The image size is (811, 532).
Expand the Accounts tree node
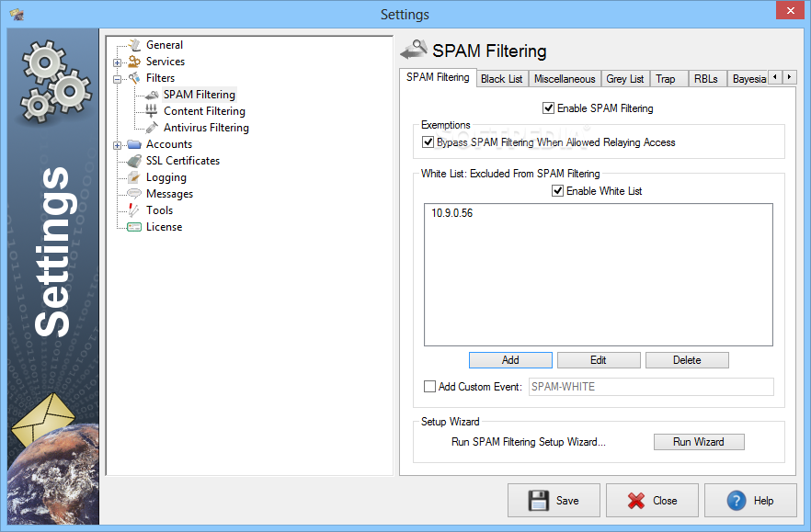pos(118,146)
